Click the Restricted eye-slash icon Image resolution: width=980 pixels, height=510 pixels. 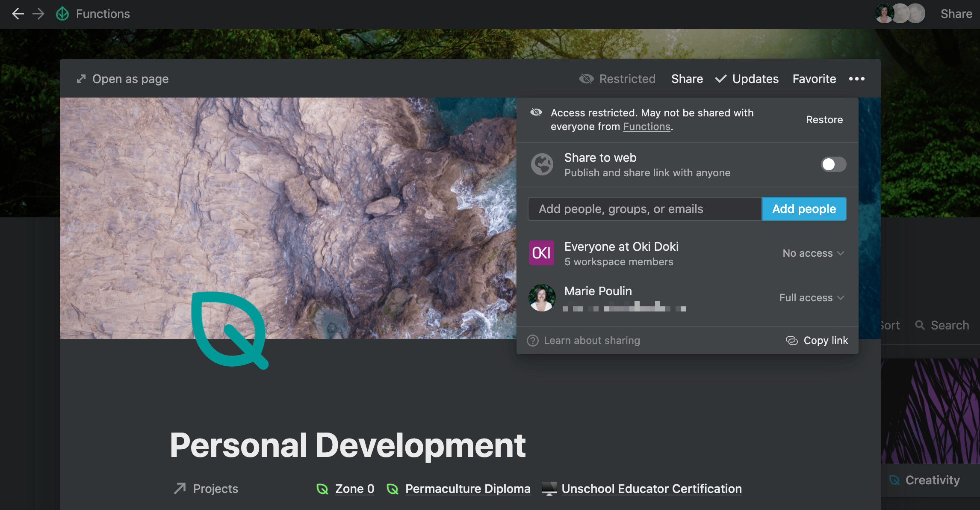586,79
